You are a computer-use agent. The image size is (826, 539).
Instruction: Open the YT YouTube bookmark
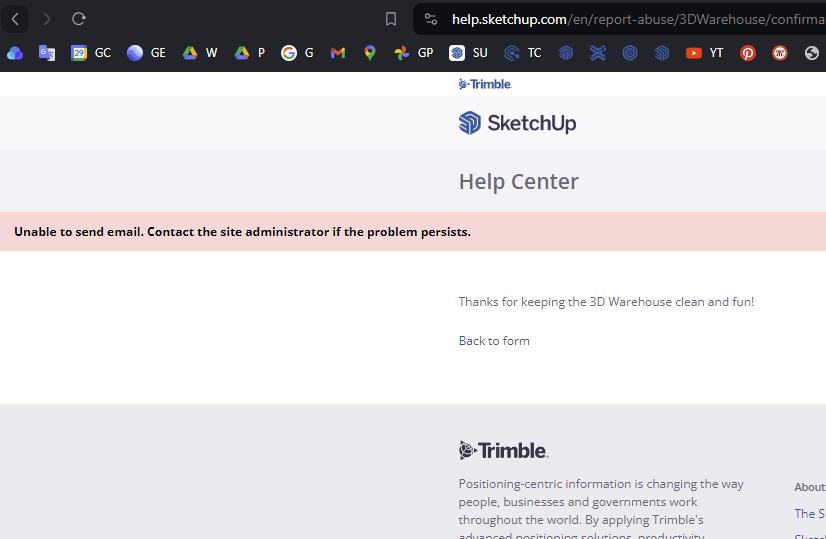704,53
